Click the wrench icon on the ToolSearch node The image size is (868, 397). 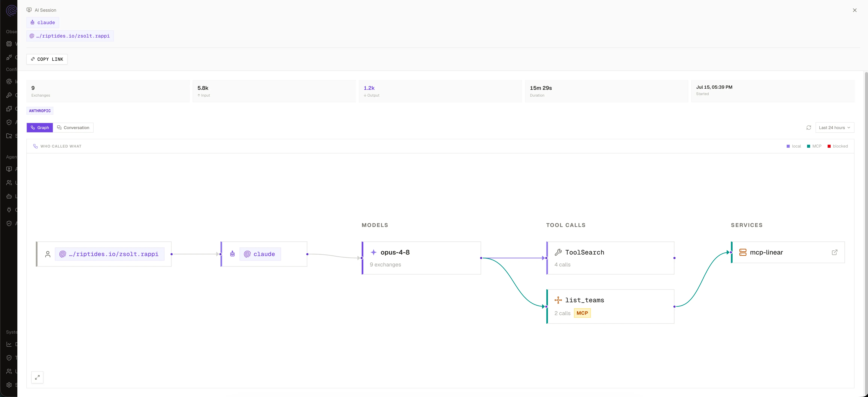(x=558, y=252)
